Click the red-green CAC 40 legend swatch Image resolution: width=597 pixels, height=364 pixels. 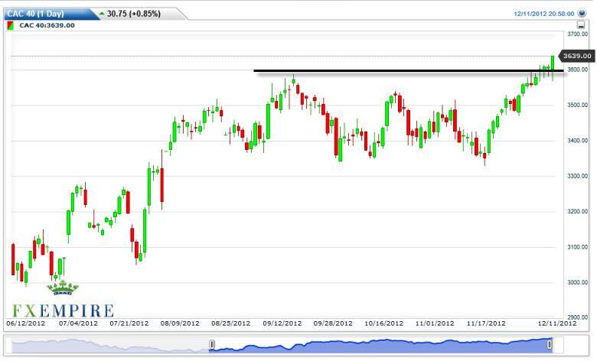tap(10, 25)
